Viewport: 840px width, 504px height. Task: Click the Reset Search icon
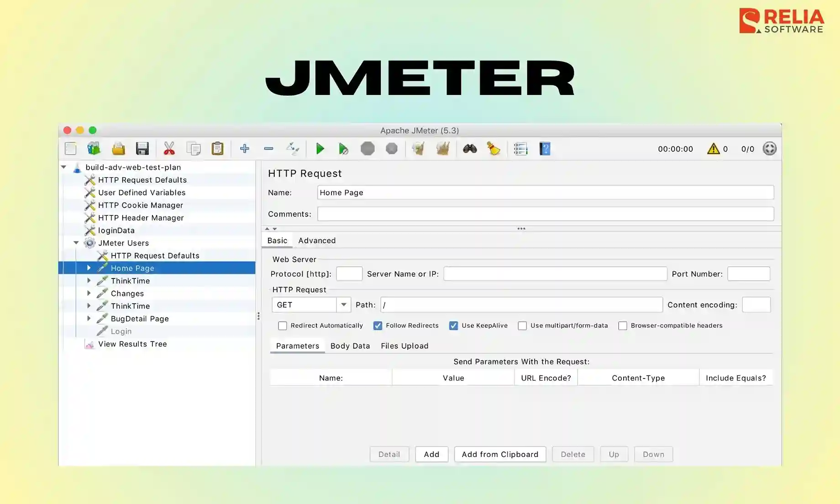(x=493, y=149)
